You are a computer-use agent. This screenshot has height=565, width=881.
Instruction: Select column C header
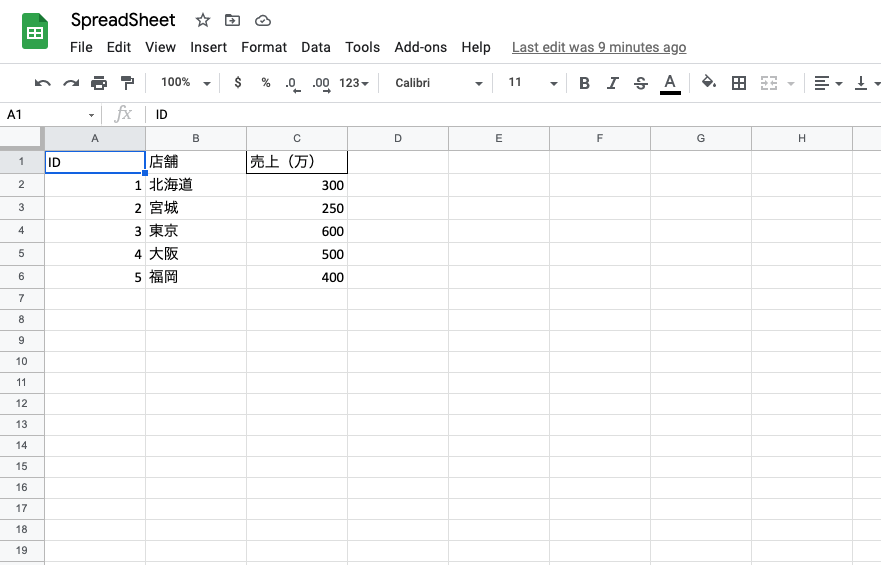297,138
